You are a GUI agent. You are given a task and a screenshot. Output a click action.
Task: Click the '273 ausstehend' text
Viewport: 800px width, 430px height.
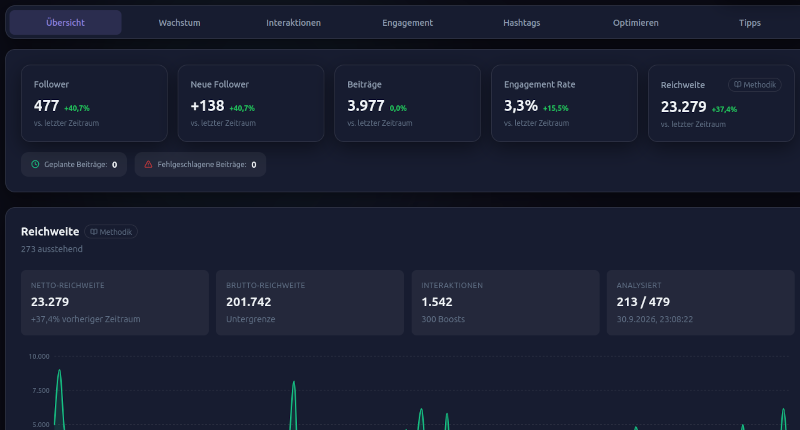(x=52, y=249)
